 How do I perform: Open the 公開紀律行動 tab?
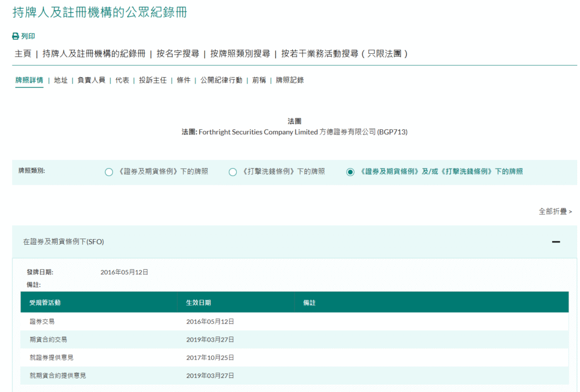(x=221, y=80)
